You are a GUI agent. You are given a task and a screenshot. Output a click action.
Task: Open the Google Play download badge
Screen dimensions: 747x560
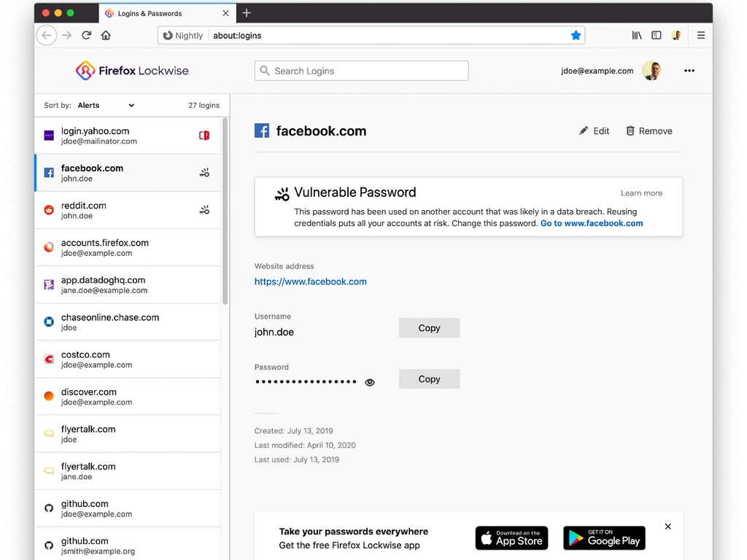pyautogui.click(x=604, y=538)
